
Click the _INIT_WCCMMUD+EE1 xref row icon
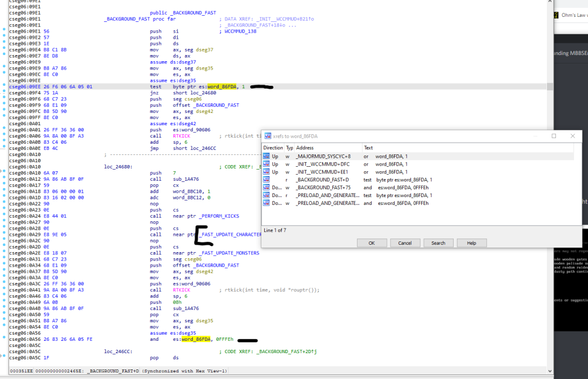[266, 172]
